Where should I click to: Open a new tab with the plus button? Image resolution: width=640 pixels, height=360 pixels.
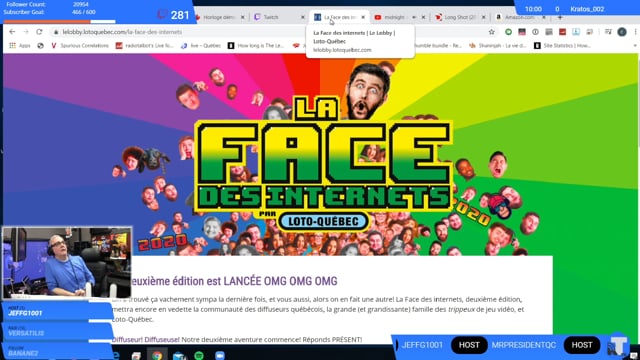tap(560, 17)
